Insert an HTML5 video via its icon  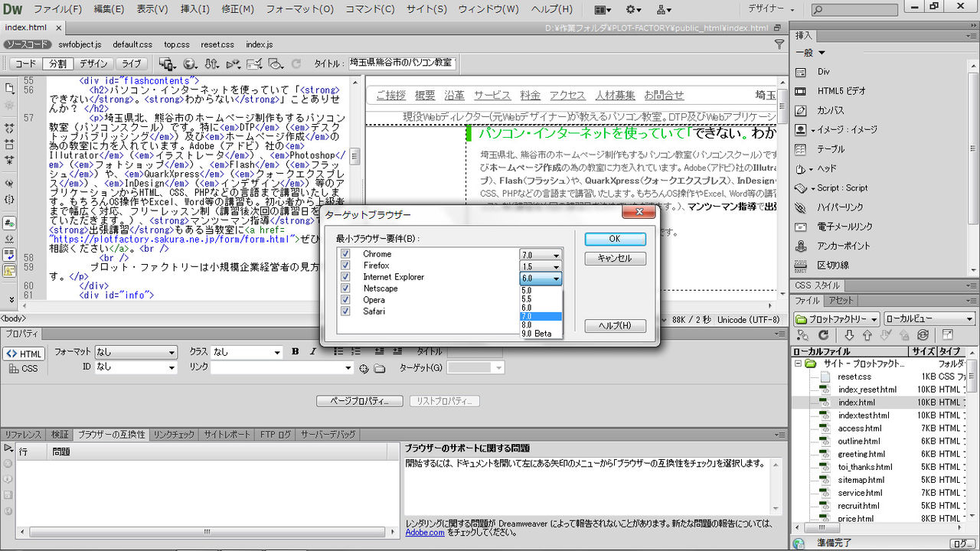coord(801,91)
